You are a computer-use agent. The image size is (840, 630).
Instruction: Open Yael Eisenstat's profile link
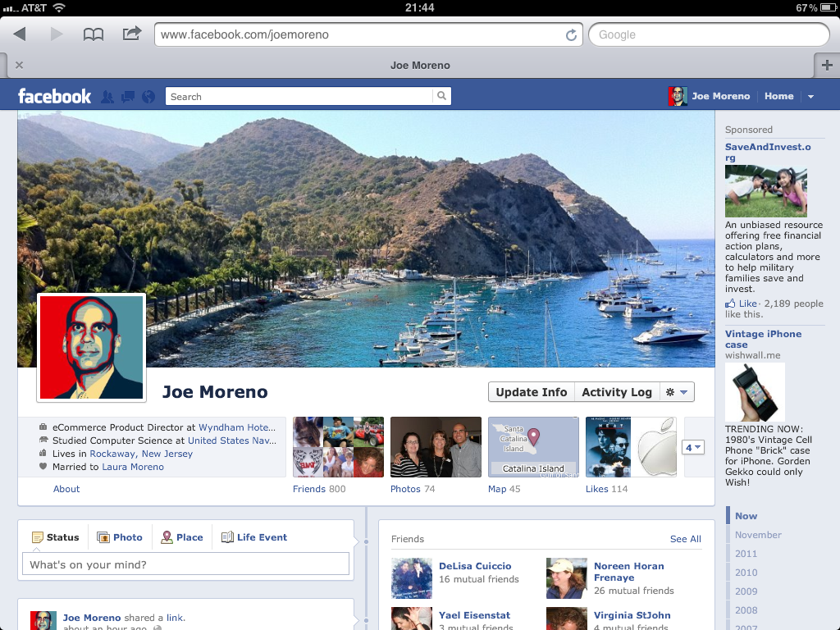tap(475, 615)
